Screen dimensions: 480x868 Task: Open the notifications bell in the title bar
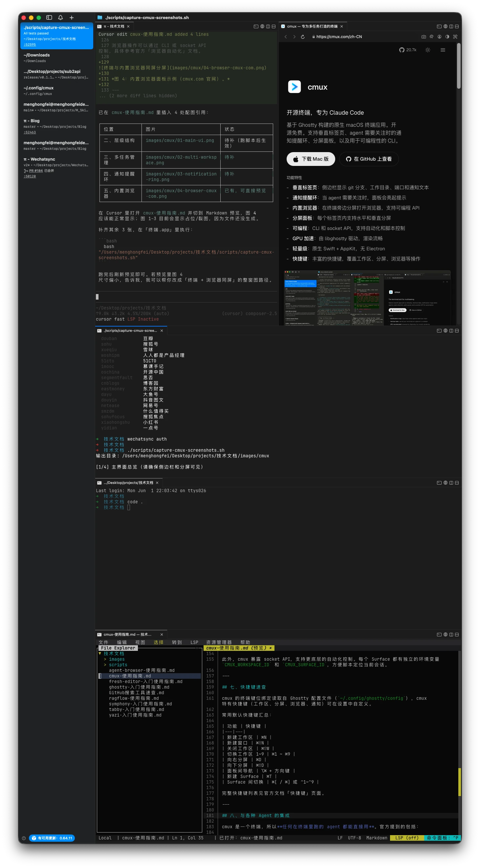point(60,17)
